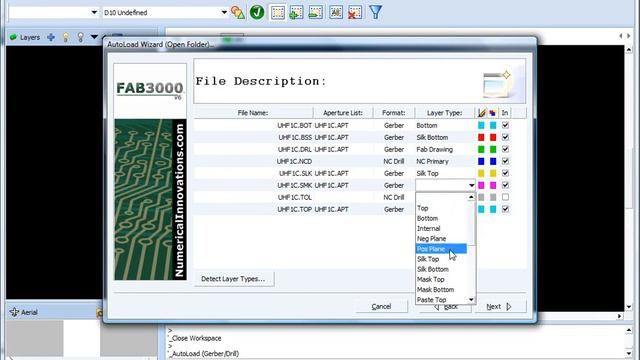Click layer type list scroll-down arrow
This screenshot has height=360, width=640.
(471, 300)
